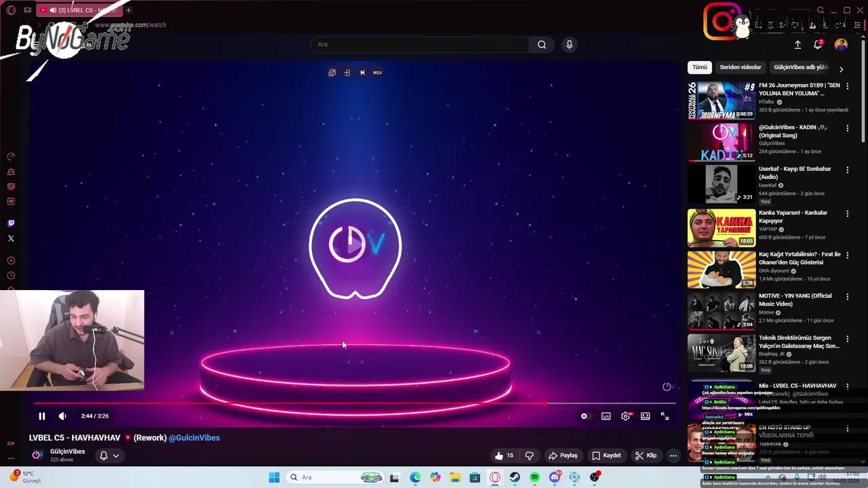Open OBS Studio from the taskbar
Image resolution: width=868 pixels, height=488 pixels.
coord(595,477)
